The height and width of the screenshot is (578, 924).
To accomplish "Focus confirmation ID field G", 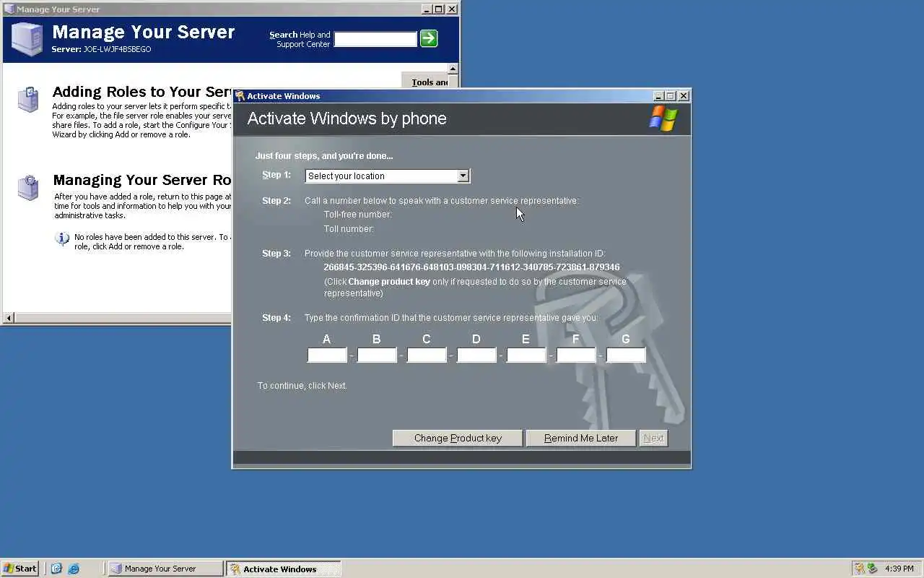I will tap(626, 355).
